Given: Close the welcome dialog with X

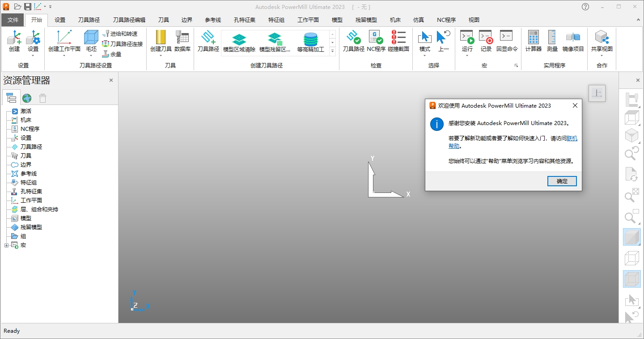Looking at the screenshot, I should (575, 106).
